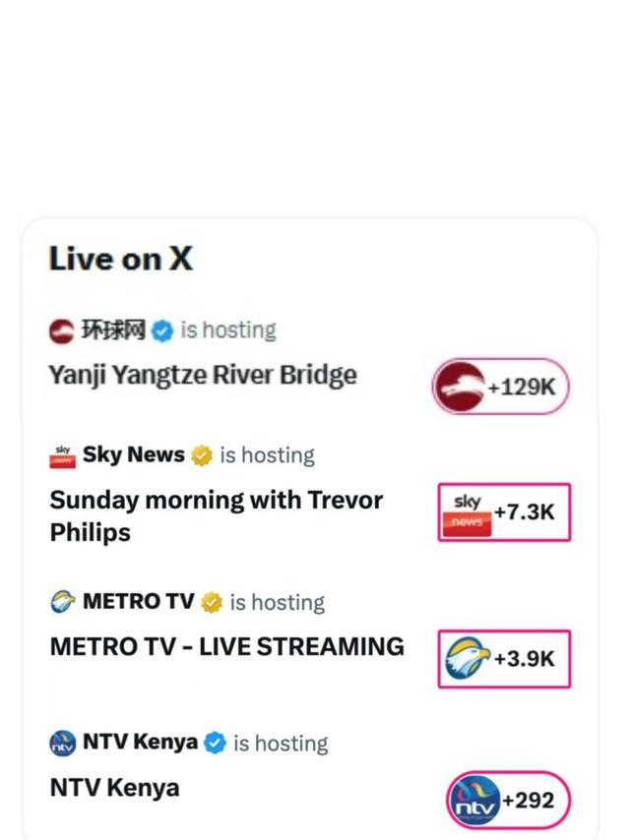Click the METRO TV +3.9K viewers badge
The width and height of the screenshot is (630, 840).
point(504,658)
